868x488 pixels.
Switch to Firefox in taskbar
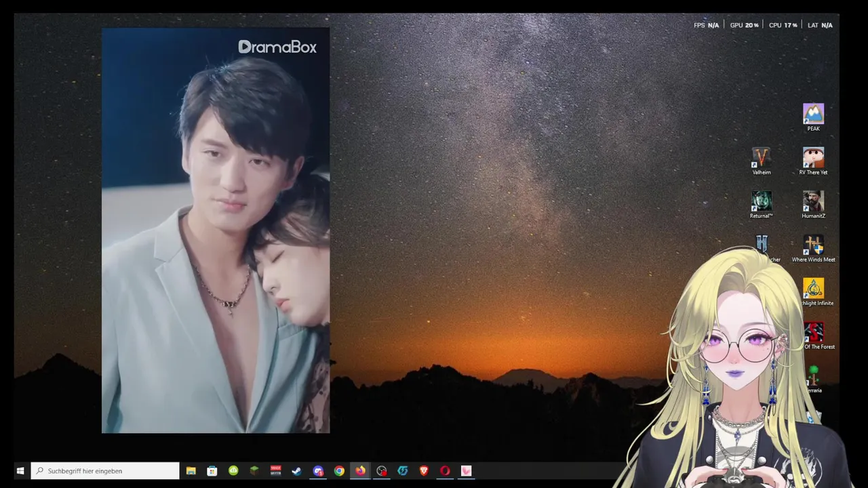(360, 470)
